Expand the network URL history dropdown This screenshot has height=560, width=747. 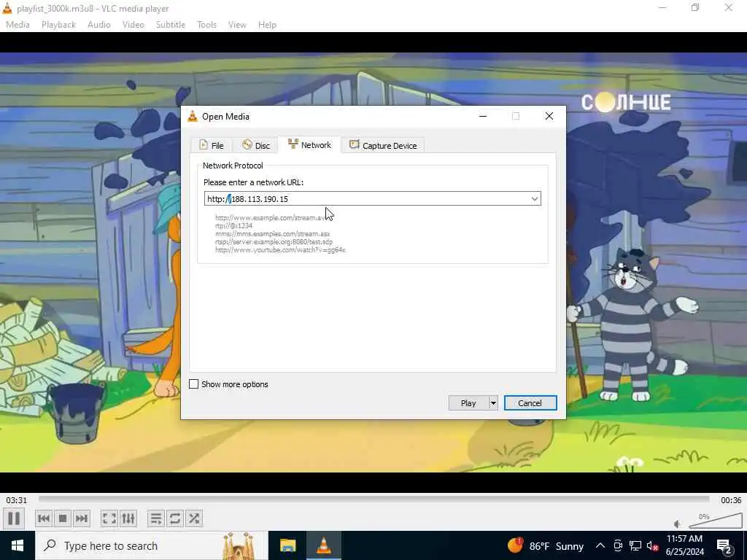click(535, 198)
